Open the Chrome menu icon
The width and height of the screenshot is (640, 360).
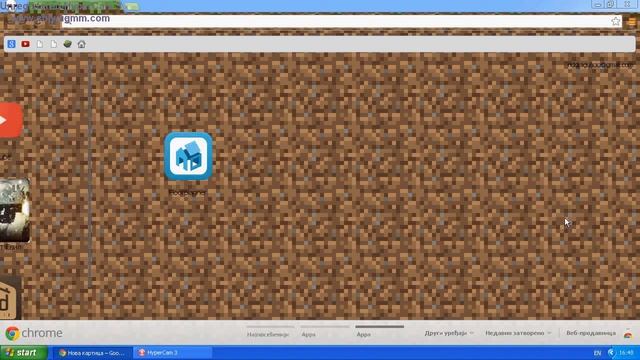point(632,21)
